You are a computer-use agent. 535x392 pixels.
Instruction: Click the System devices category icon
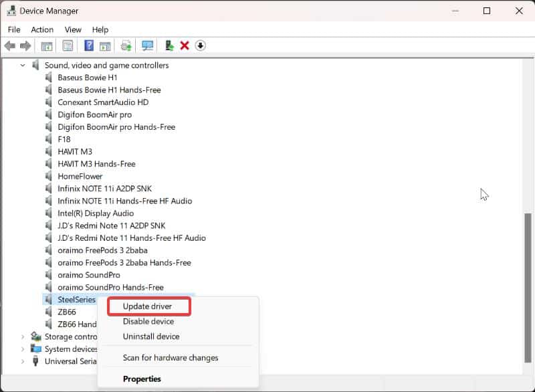[36, 349]
